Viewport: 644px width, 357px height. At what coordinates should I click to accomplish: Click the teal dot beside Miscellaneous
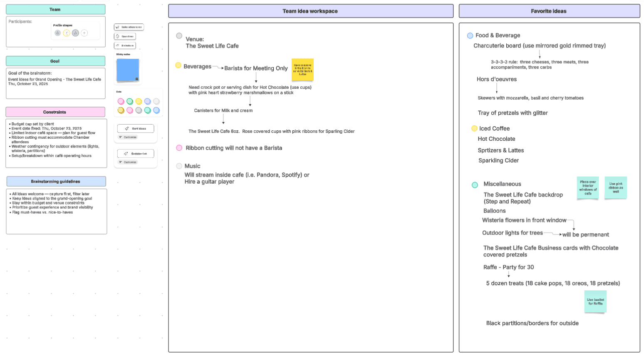tap(475, 185)
